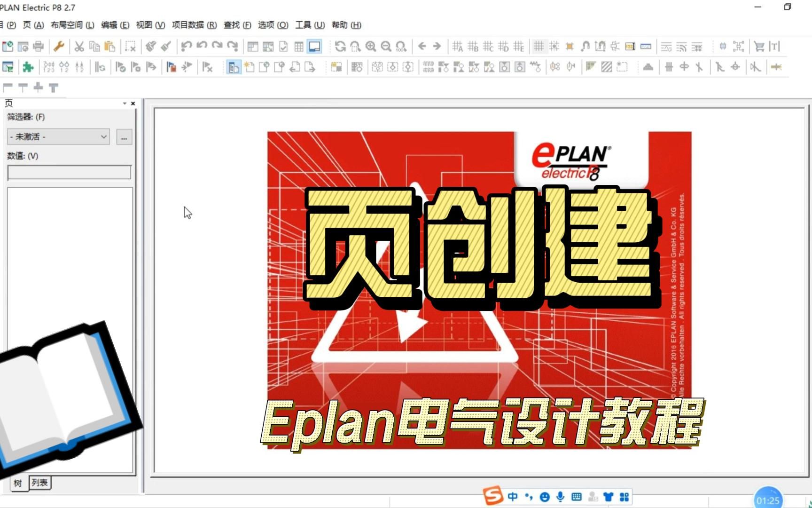812x508 pixels.
Task: Click the flag with red book icon
Action: 171,67
